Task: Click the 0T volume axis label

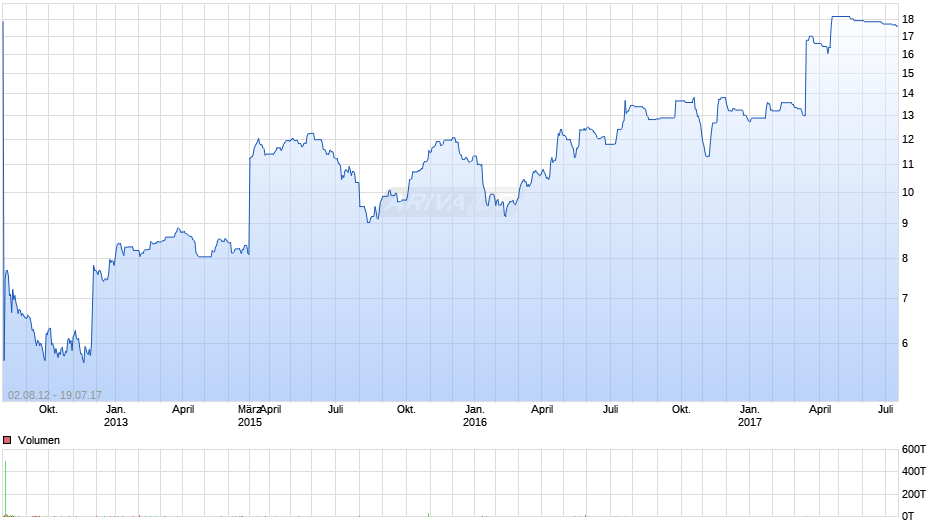Action: pos(908,516)
